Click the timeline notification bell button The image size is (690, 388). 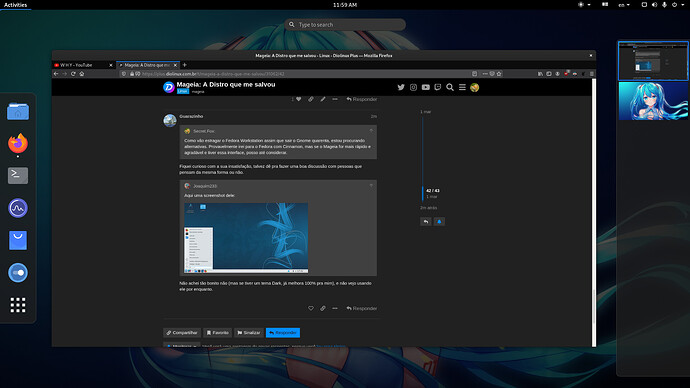pos(439,221)
